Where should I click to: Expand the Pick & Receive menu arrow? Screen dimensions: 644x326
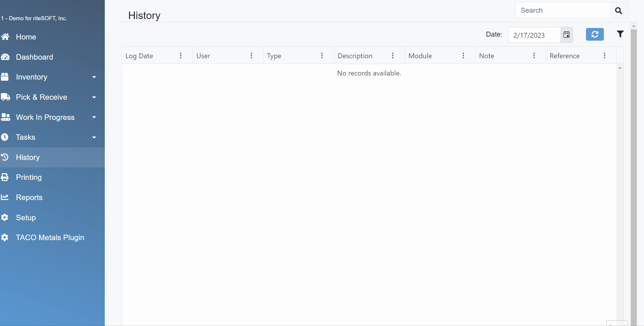(94, 97)
